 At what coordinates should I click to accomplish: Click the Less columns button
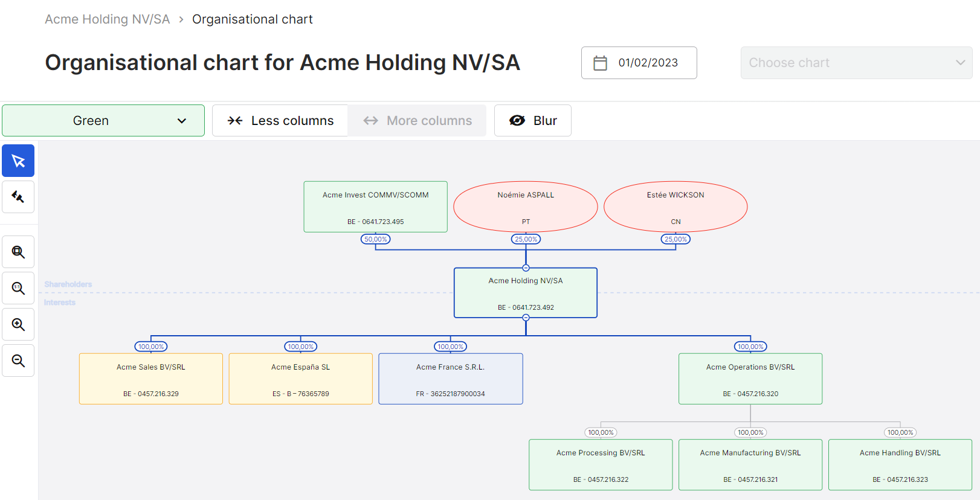(280, 120)
